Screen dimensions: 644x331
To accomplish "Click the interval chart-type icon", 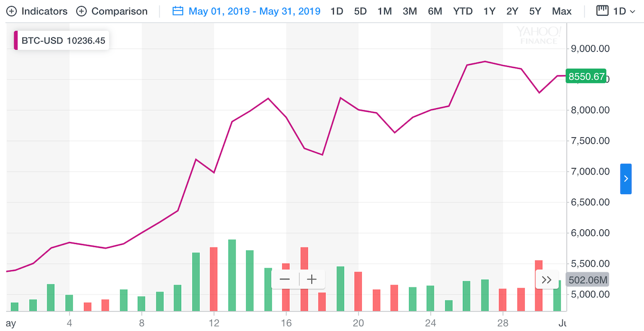I will 602,11.
